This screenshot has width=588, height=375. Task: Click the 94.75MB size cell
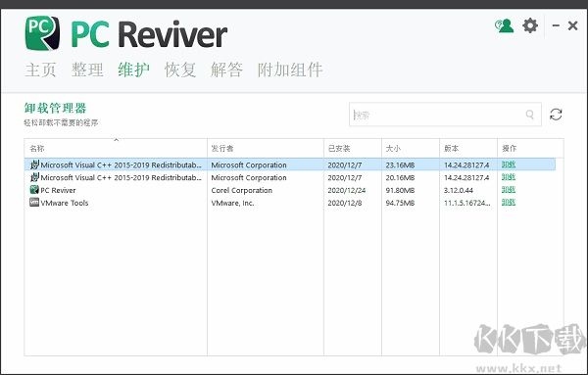(400, 203)
